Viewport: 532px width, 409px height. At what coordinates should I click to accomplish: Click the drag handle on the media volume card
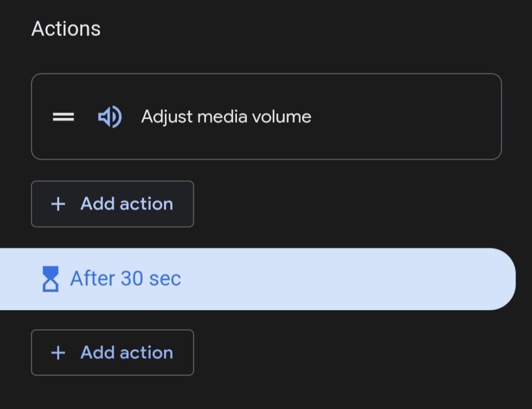(x=63, y=117)
